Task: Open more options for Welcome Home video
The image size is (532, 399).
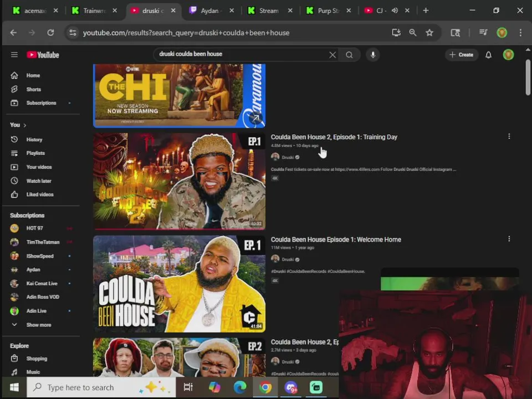Action: [x=509, y=239]
